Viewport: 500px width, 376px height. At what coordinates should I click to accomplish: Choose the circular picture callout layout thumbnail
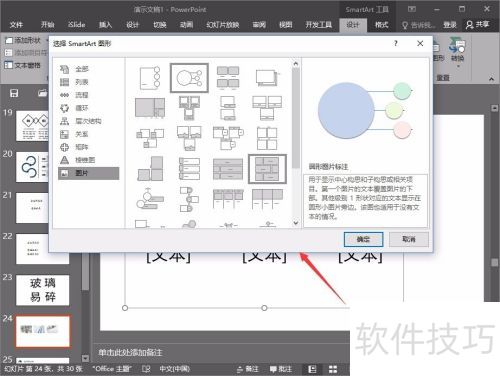189,78
